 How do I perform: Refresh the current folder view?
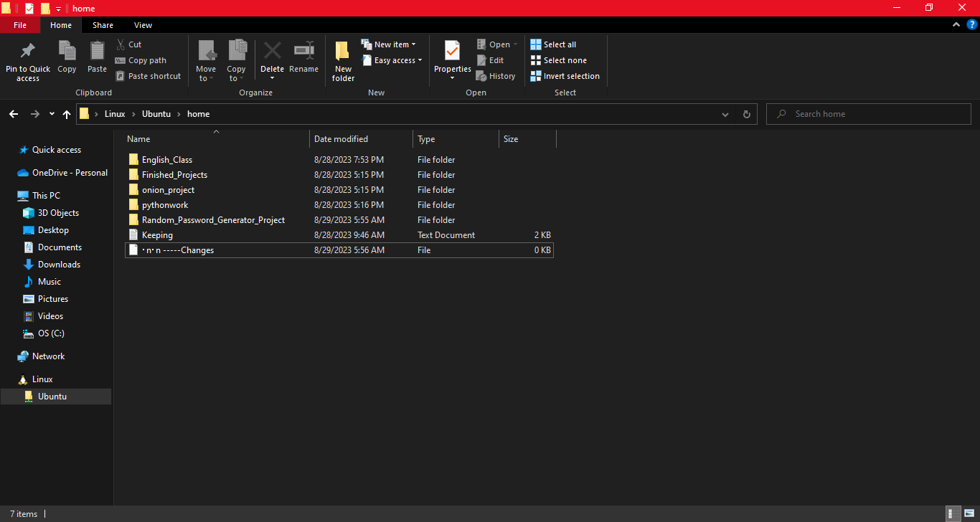(x=746, y=114)
